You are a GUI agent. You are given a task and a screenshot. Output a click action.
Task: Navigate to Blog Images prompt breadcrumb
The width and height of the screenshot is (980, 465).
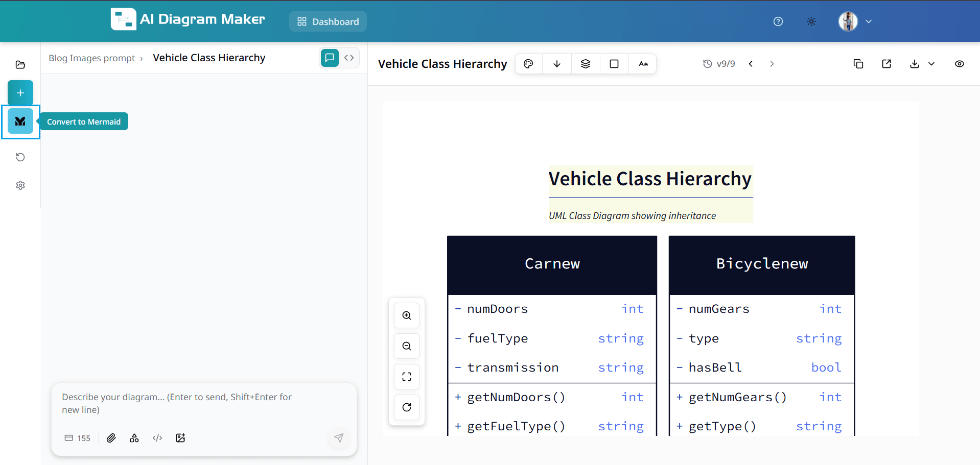[x=91, y=58]
